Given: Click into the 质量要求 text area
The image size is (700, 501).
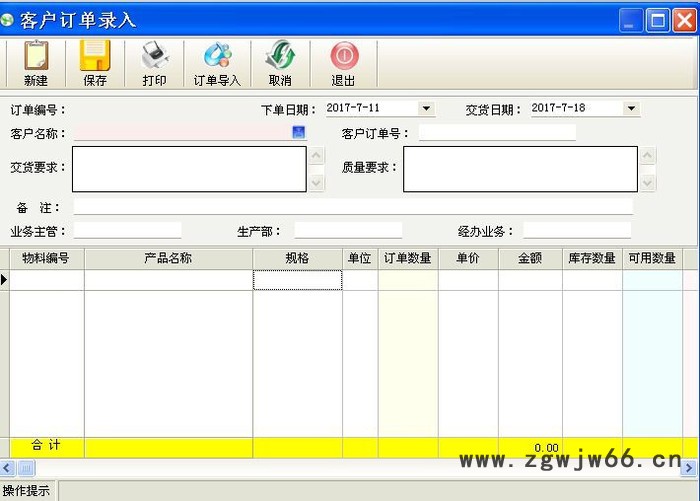Looking at the screenshot, I should coord(520,169).
